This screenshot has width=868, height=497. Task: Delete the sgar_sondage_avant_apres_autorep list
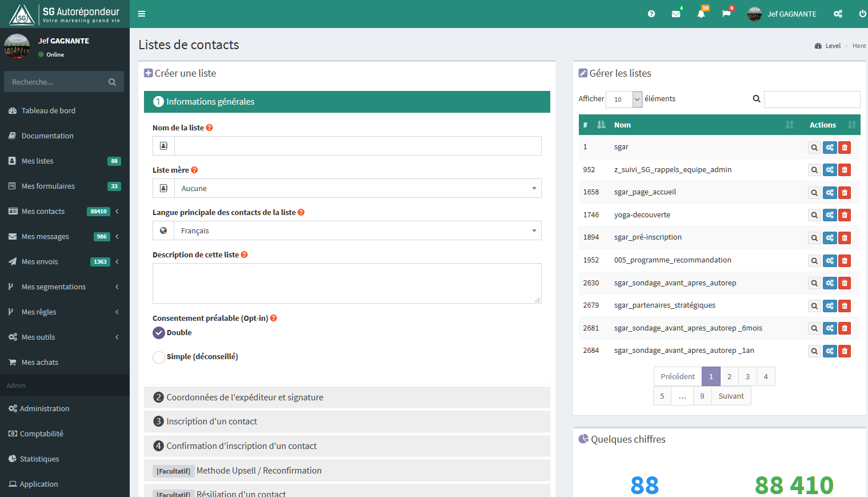[845, 283]
